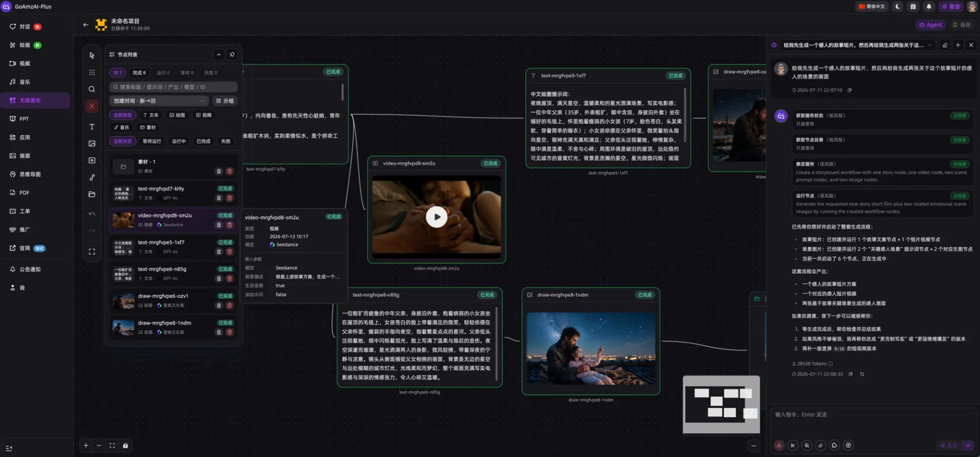The width and height of the screenshot is (980, 457).
Task: Filter node list by 全部类型
Action: [x=122, y=115]
